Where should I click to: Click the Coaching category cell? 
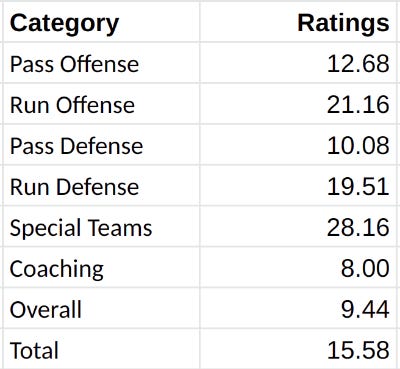[101, 268]
